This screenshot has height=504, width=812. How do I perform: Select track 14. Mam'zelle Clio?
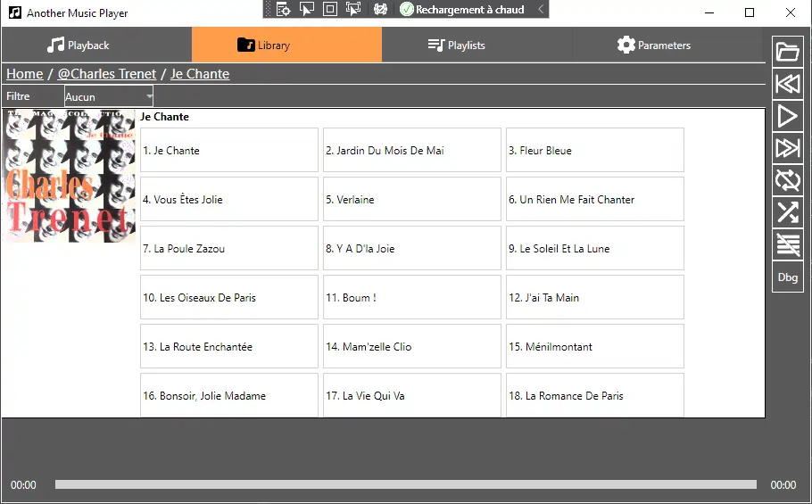coord(411,347)
